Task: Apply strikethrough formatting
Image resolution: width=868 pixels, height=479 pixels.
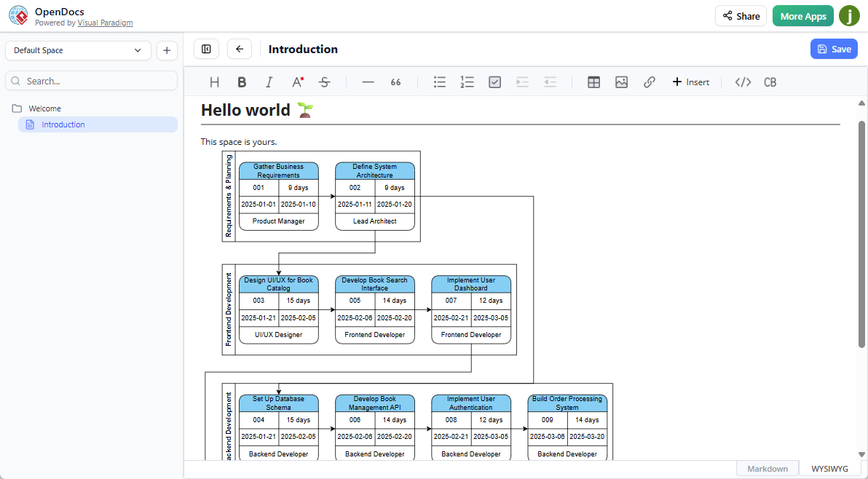Action: [324, 82]
